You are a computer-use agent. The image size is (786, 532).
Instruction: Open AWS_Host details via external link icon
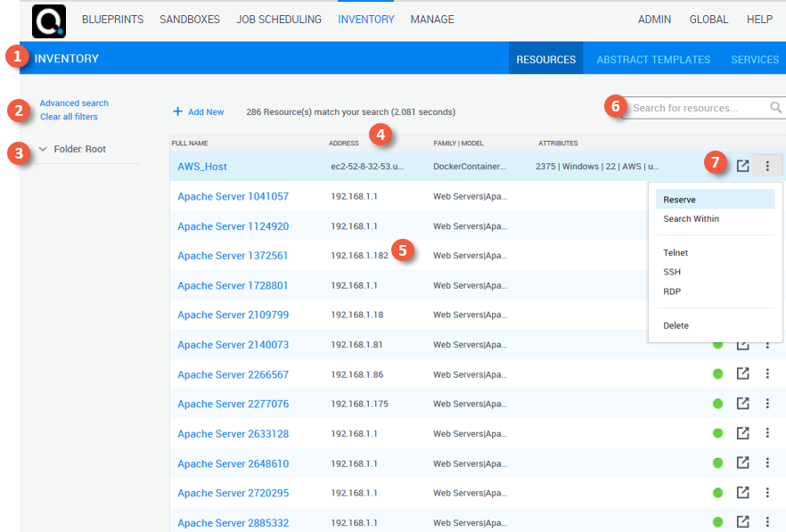coord(742,166)
